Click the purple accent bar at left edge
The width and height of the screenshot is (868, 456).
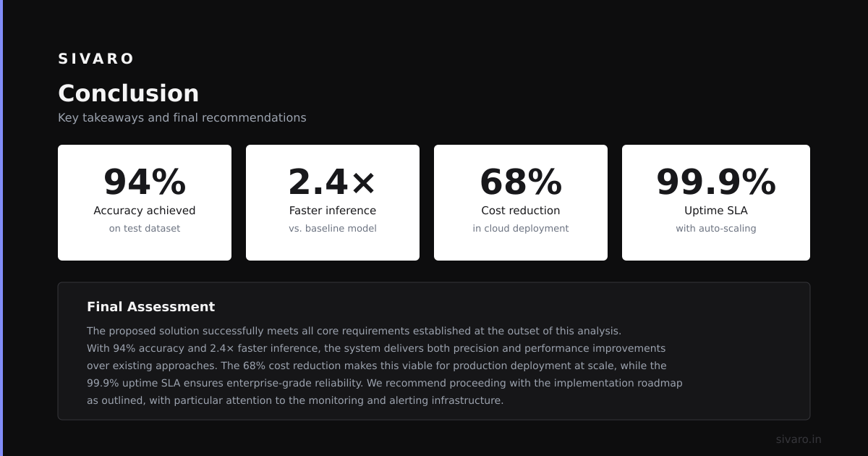tap(1, 228)
